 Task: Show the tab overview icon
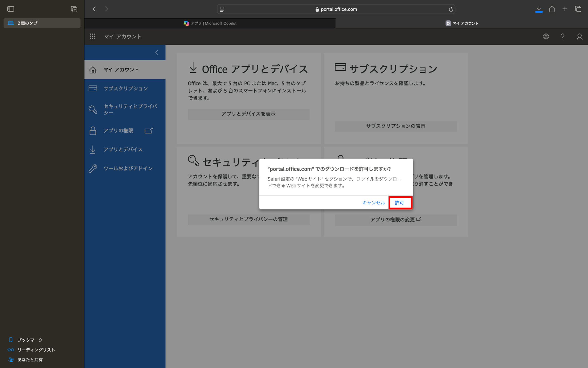[x=578, y=9]
